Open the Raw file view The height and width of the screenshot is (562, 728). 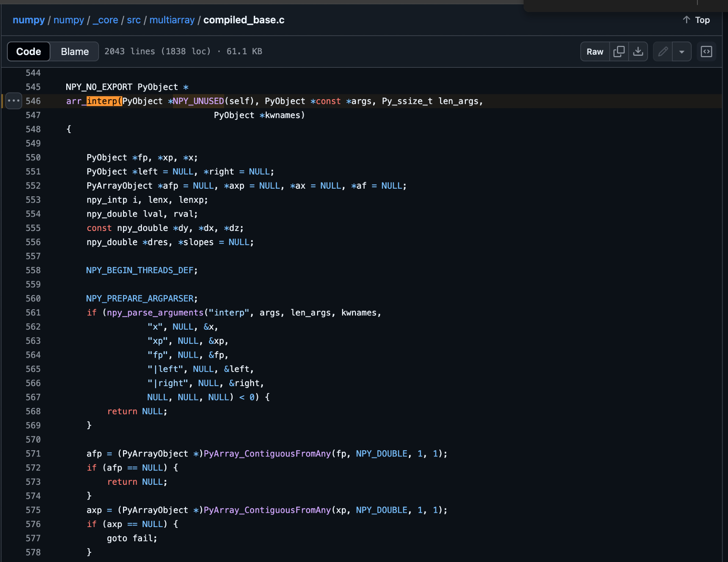click(595, 51)
